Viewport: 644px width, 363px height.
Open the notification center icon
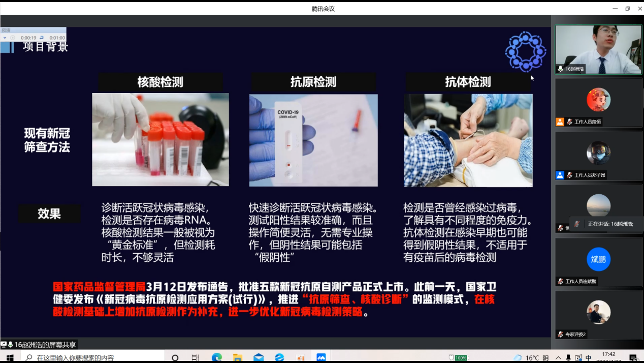point(633,358)
